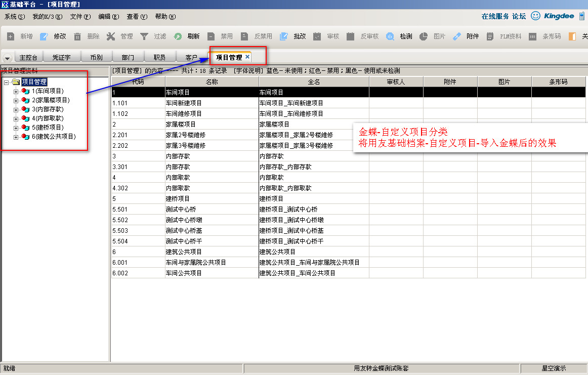The image size is (588, 375).
Task: Close the 项目管理 tab
Action: point(247,57)
